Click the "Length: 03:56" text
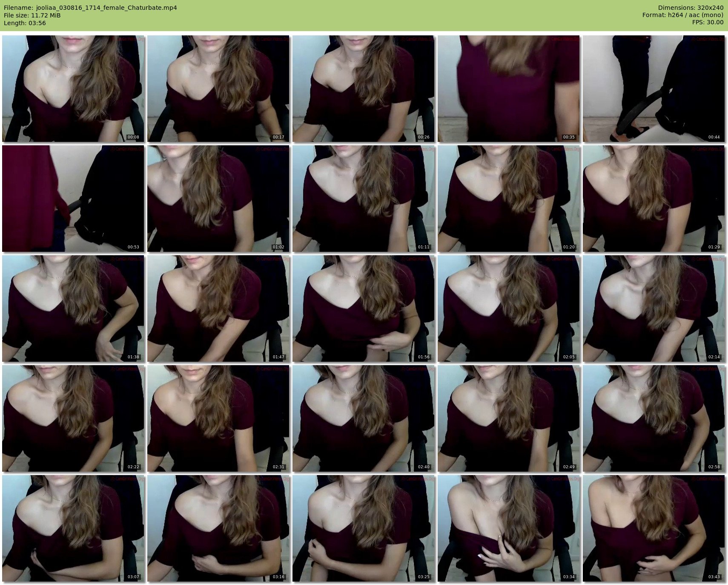The image size is (728, 585). (25, 23)
